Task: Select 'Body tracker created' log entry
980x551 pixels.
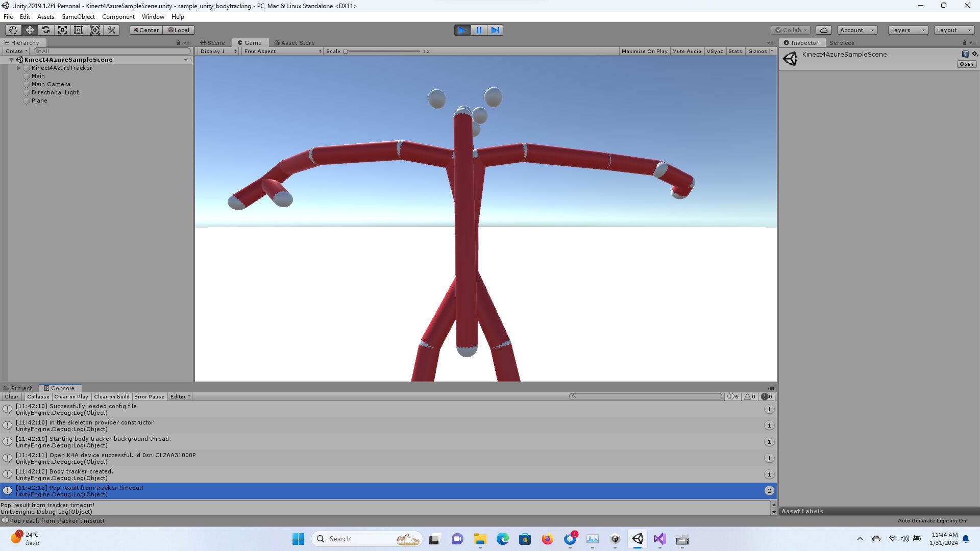Action: coord(388,474)
